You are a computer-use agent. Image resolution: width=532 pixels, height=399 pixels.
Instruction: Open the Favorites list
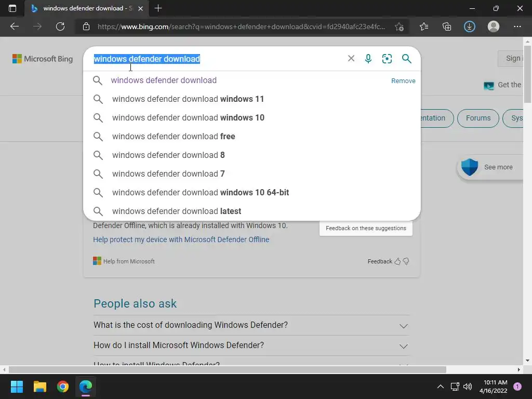tap(424, 26)
